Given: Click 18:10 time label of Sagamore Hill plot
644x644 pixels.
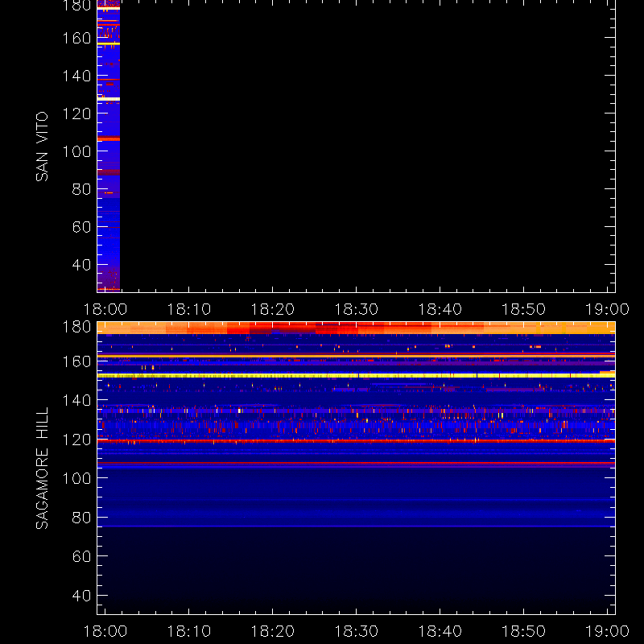Looking at the screenshot, I should click(189, 631).
